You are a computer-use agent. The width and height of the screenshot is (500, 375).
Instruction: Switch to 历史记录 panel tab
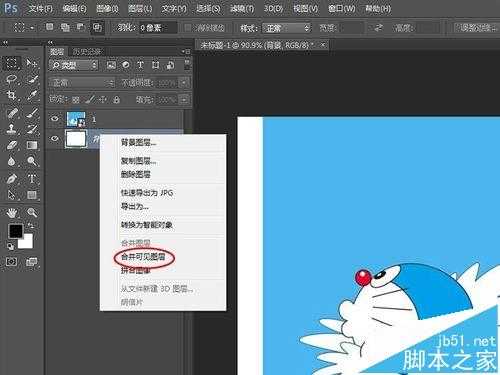(x=87, y=52)
